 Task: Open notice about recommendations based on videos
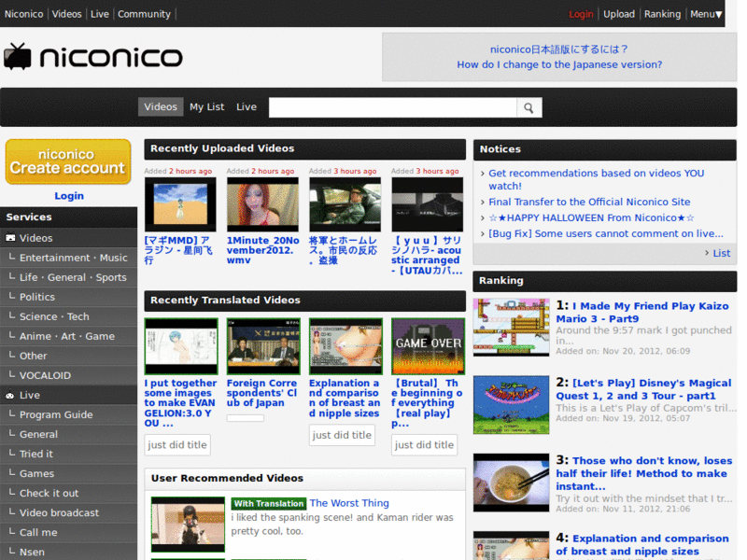597,179
